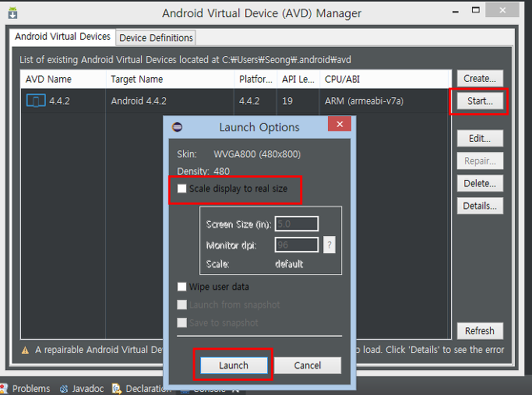Select the 'ARM (armeabi-v7a)' cell
The width and height of the screenshot is (532, 395).
coord(364,101)
